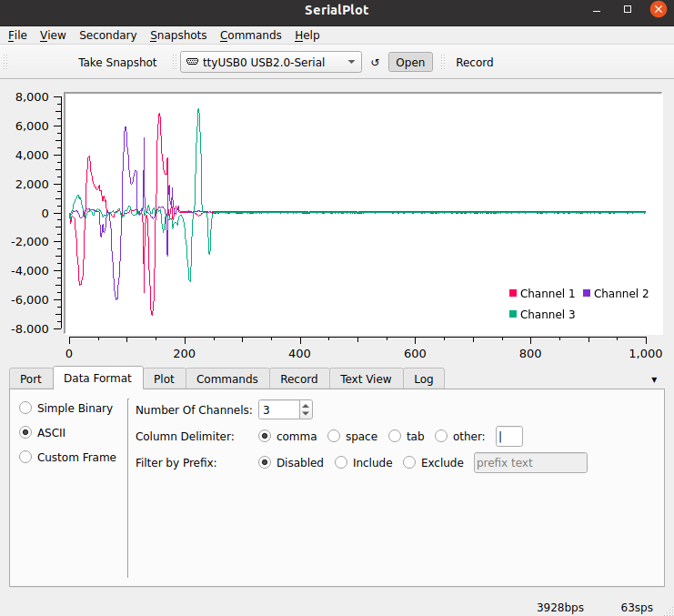This screenshot has height=616, width=674.
Task: Click the 63sps status bar value
Action: (x=637, y=608)
